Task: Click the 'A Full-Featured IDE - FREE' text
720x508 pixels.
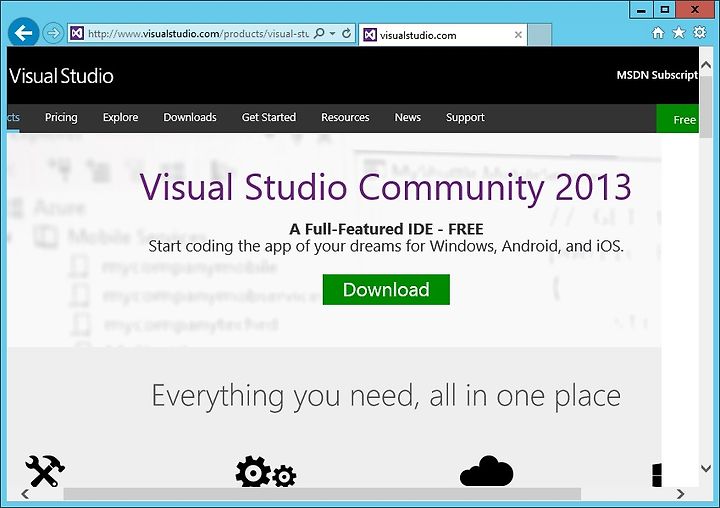Action: (386, 229)
